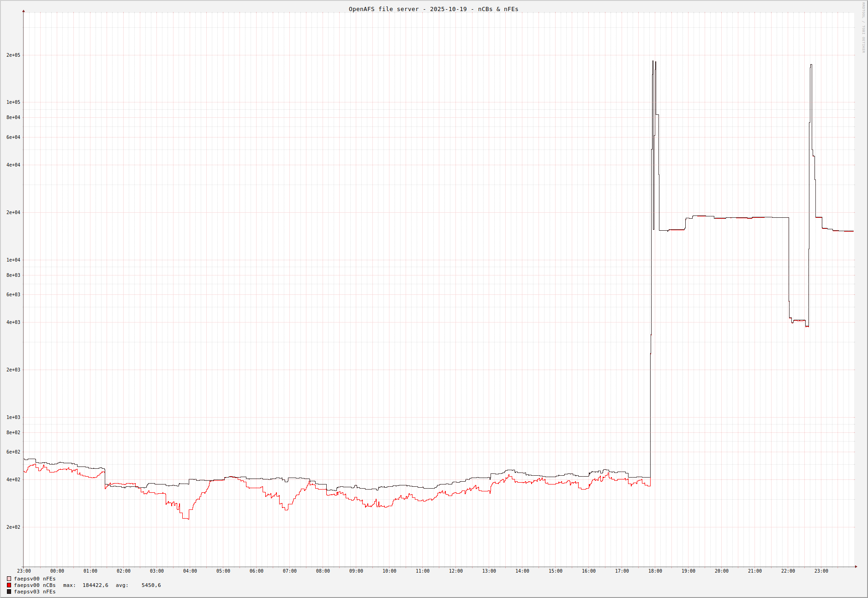Viewport: 868px width, 598px height.
Task: Click the 04:00 time axis label
Action: (x=190, y=571)
